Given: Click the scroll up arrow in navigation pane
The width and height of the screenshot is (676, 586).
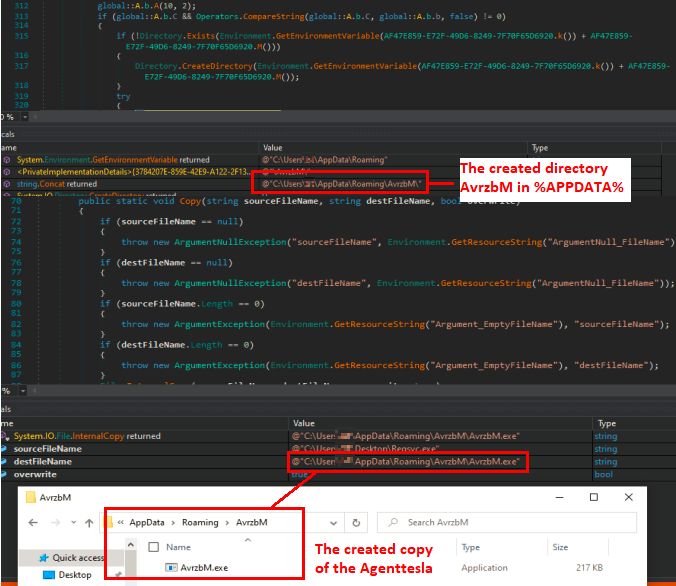Looking at the screenshot, I should (131, 545).
